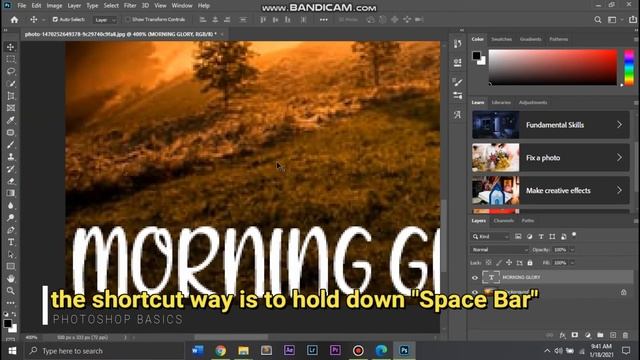Open the layer blend mode Normal dropdown
Screen dimensions: 640x360
pyautogui.click(x=499, y=249)
